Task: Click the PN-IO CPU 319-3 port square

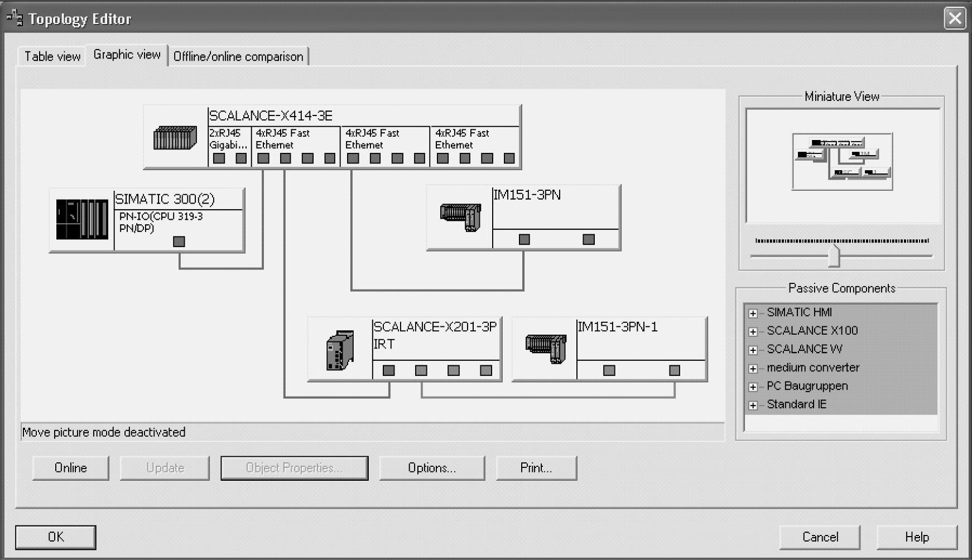Action: tap(179, 242)
